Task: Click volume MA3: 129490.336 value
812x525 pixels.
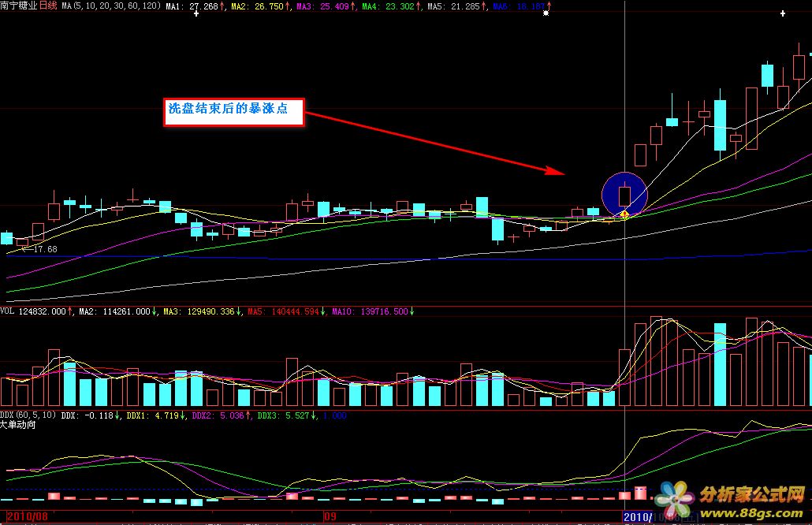Action: (x=203, y=311)
